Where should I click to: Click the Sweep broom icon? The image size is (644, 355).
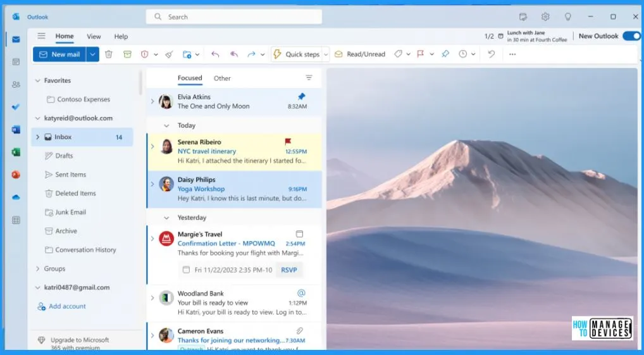click(x=169, y=54)
